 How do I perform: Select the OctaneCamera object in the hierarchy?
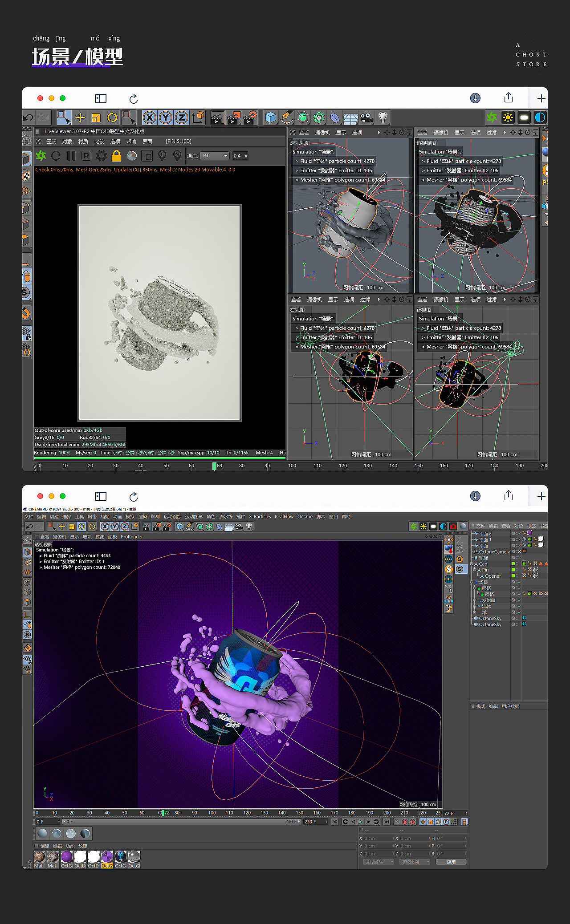494,552
